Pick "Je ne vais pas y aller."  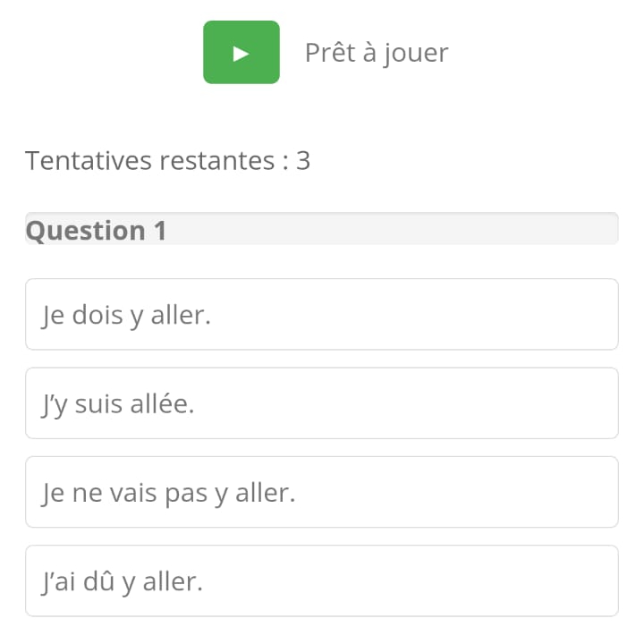[321, 492]
